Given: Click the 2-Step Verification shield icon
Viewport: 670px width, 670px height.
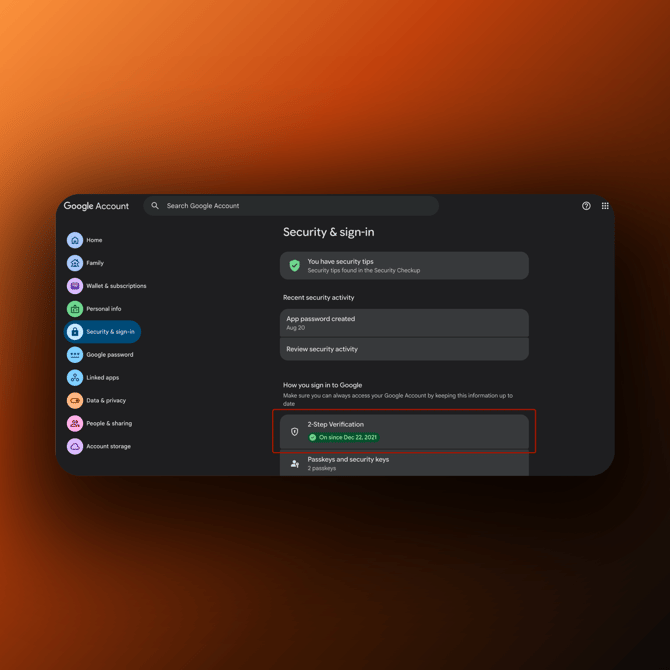Looking at the screenshot, I should tap(294, 432).
